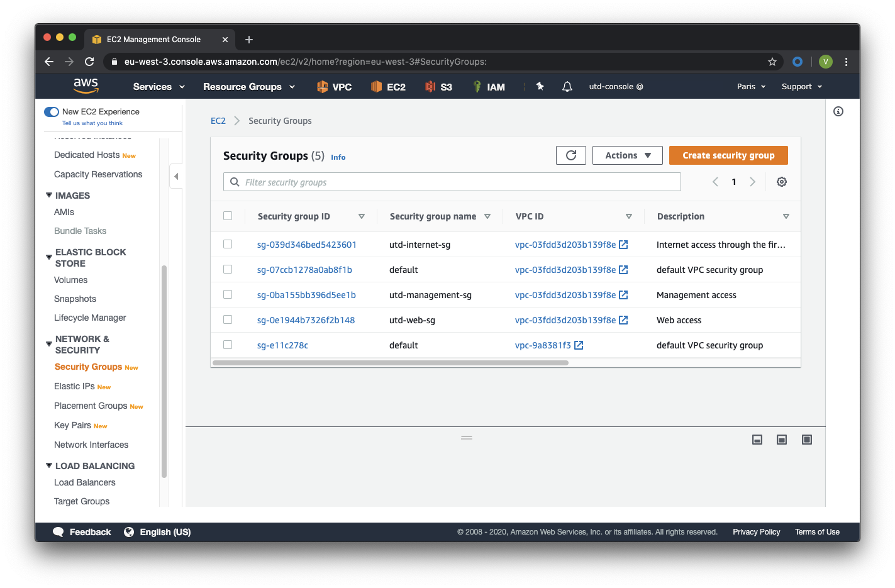Check the sg-e11c278c row checkbox

pos(228,345)
